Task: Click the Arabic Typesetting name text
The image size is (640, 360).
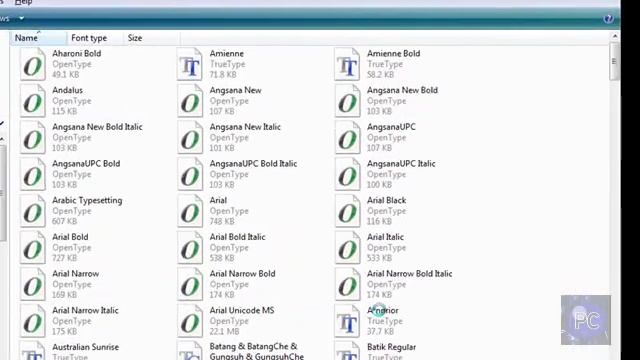Action: pyautogui.click(x=87, y=200)
